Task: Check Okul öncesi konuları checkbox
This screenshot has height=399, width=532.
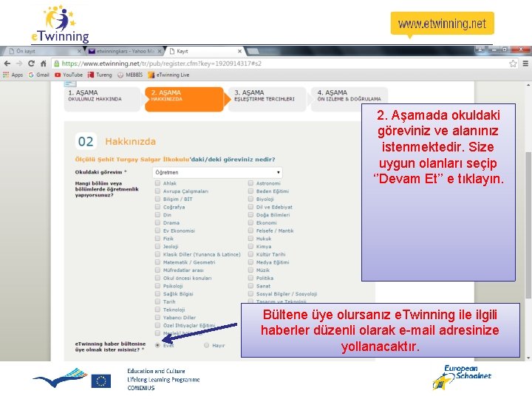Action: coord(157,278)
